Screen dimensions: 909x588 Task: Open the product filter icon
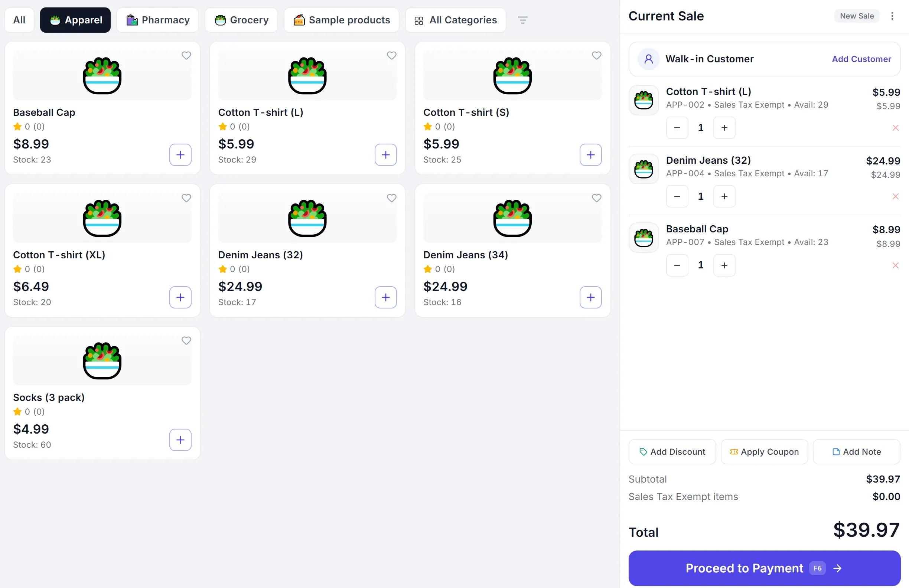[522, 20]
